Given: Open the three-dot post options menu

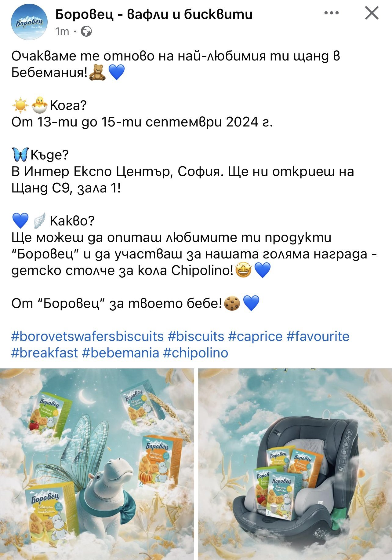Looking at the screenshot, I should [332, 13].
